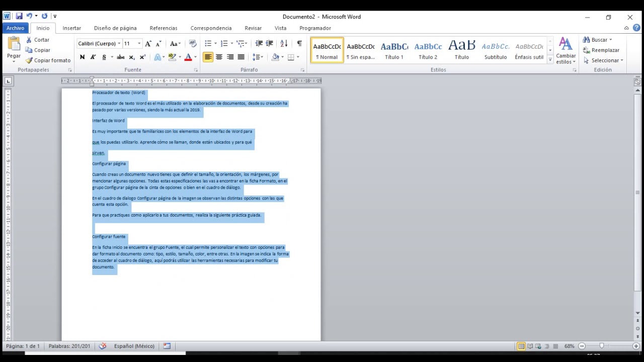Select justify alignment button
This screenshot has width=644, height=362.
pyautogui.click(x=241, y=57)
